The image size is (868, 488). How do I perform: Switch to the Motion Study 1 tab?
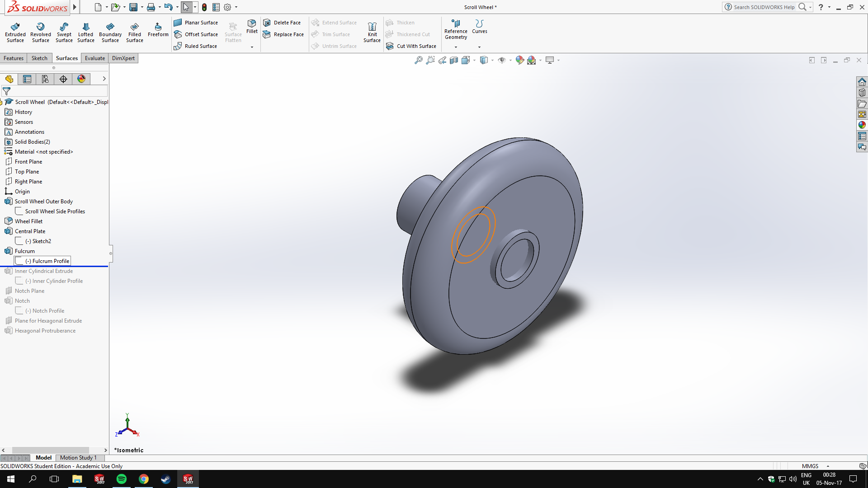(x=78, y=458)
